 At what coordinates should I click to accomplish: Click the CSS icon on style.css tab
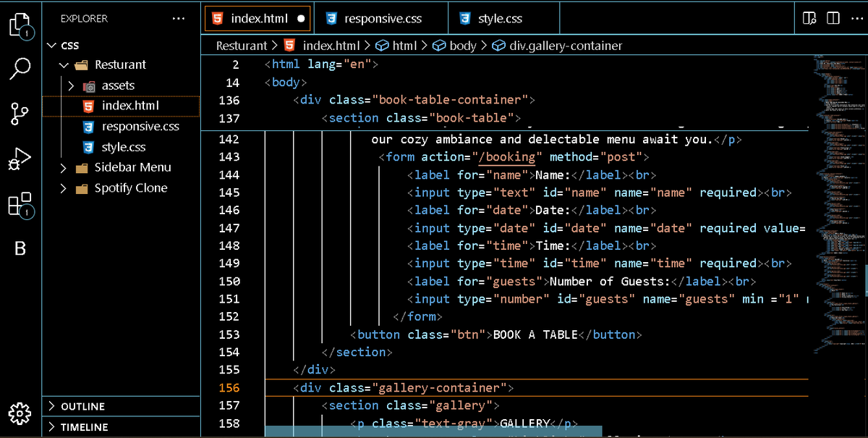tap(465, 18)
